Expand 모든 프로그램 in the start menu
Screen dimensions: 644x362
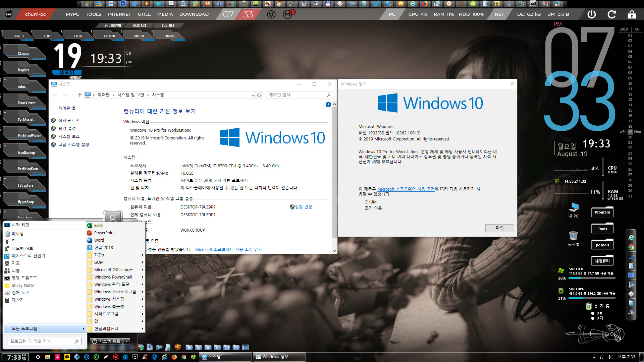coord(45,328)
